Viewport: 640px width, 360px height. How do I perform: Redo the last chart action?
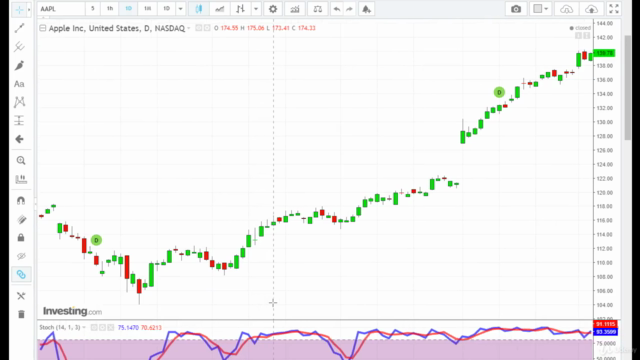(349, 9)
